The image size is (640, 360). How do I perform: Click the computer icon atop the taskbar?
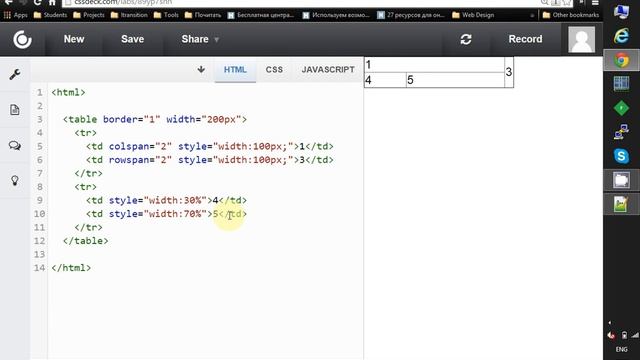pyautogui.click(x=621, y=11)
